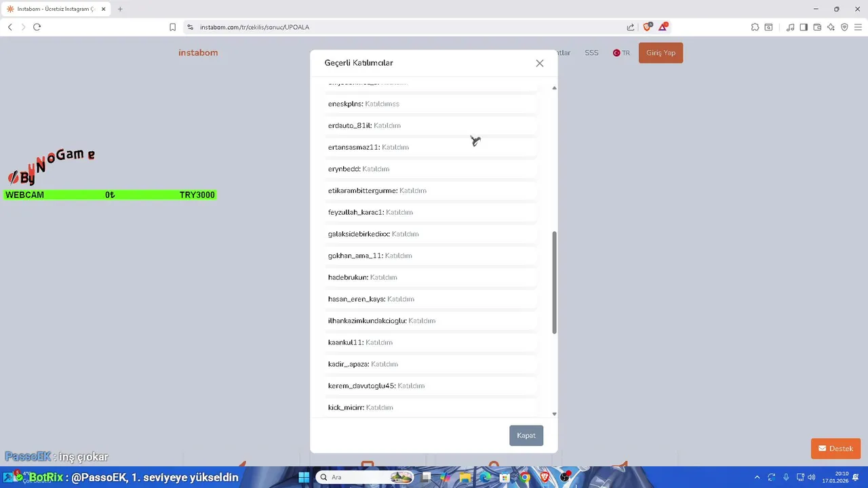The width and height of the screenshot is (868, 488).
Task: Open the TR language selector
Action: click(621, 53)
